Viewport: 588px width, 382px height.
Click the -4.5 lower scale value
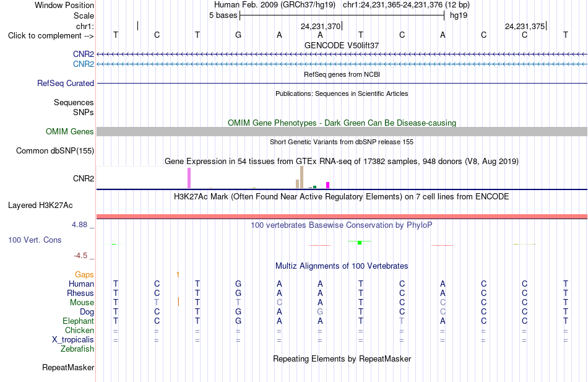point(80,256)
